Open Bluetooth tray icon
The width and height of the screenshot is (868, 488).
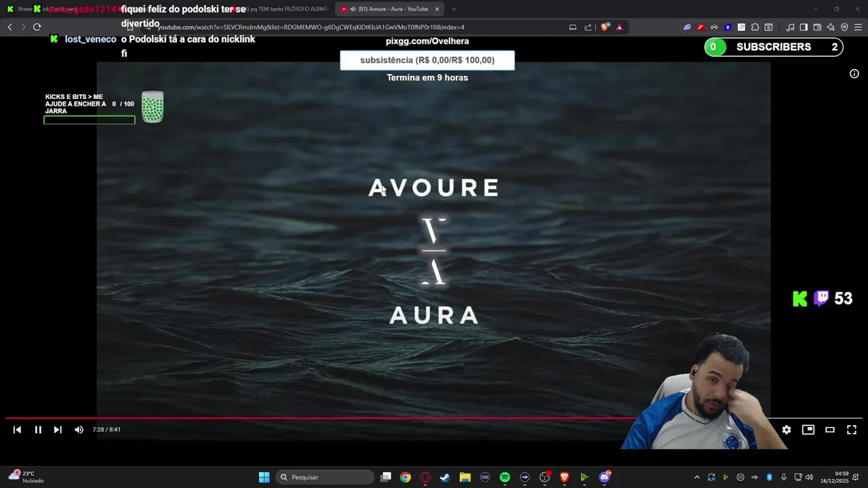769,477
